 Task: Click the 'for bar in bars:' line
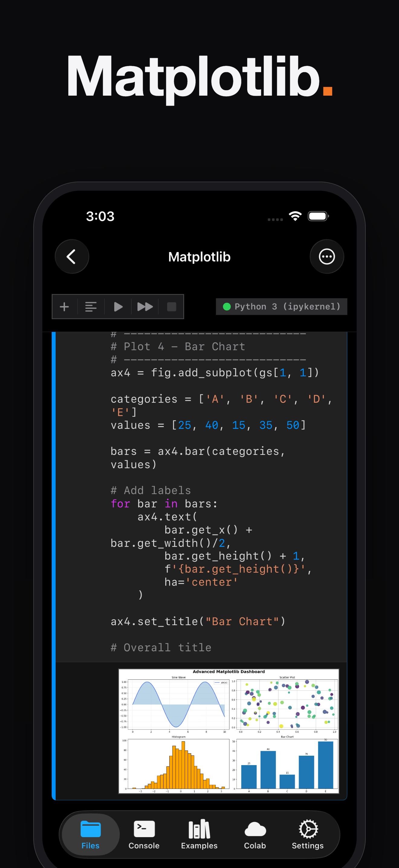point(164,504)
